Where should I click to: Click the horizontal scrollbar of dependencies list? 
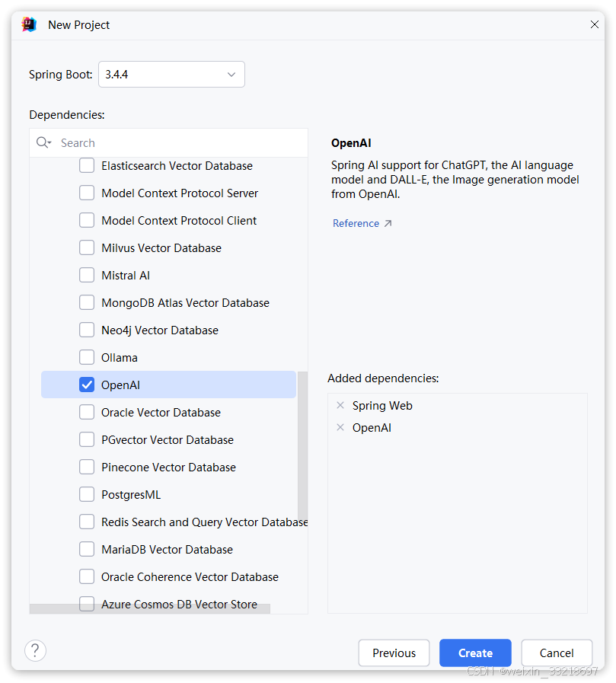pyautogui.click(x=149, y=608)
